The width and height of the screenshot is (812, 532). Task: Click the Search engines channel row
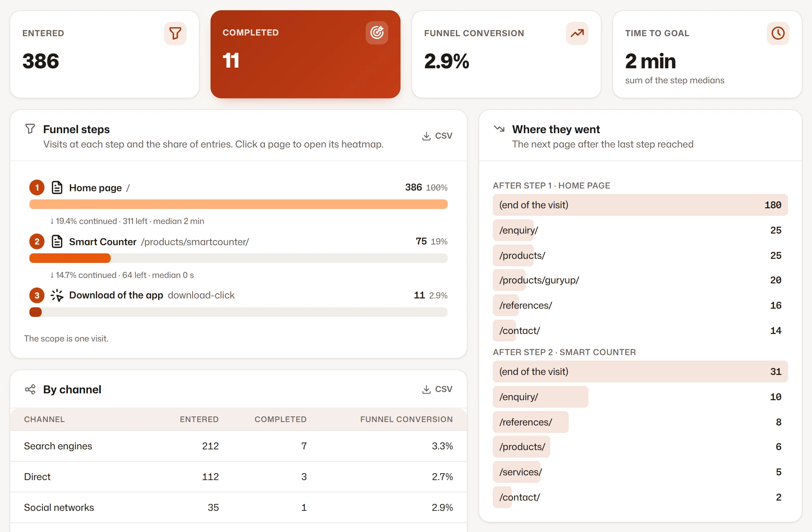[239, 446]
